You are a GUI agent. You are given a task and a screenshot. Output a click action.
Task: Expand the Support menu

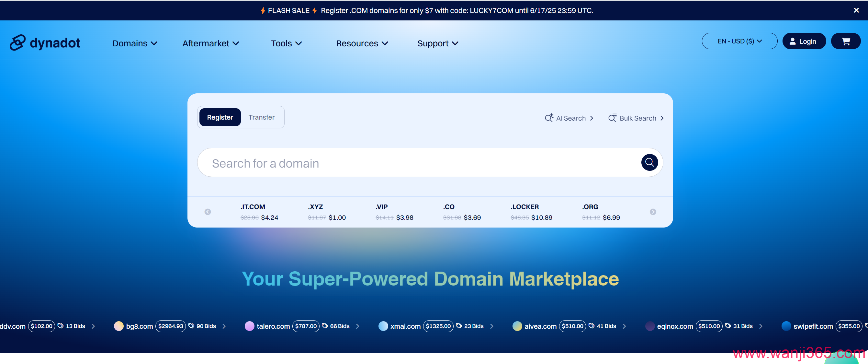pyautogui.click(x=438, y=43)
